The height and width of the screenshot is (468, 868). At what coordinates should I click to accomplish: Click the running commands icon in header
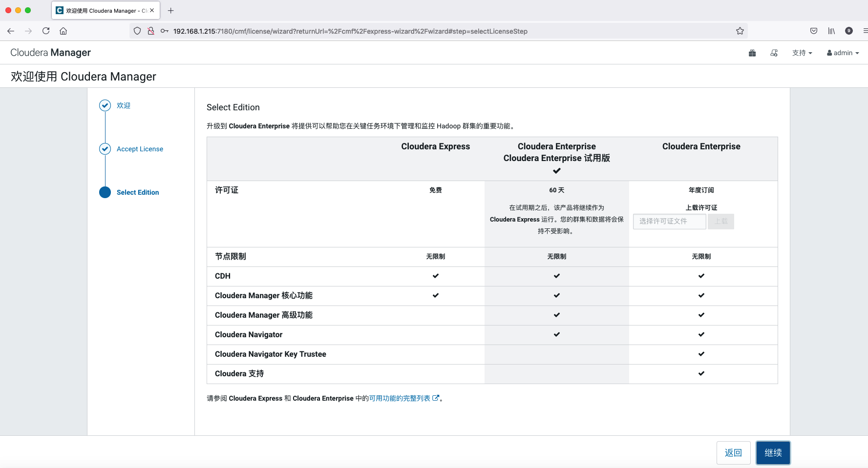(x=774, y=53)
